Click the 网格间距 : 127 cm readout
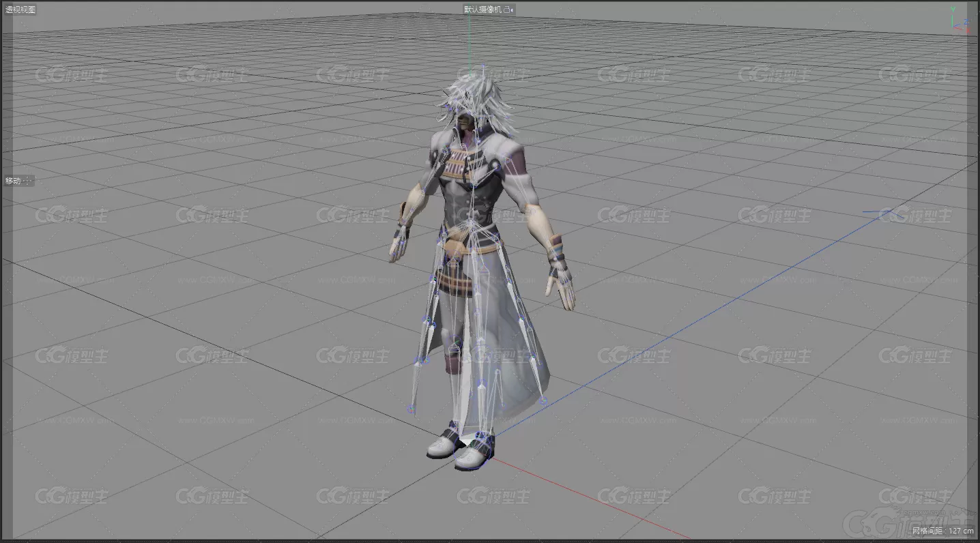The image size is (980, 543). tap(943, 530)
